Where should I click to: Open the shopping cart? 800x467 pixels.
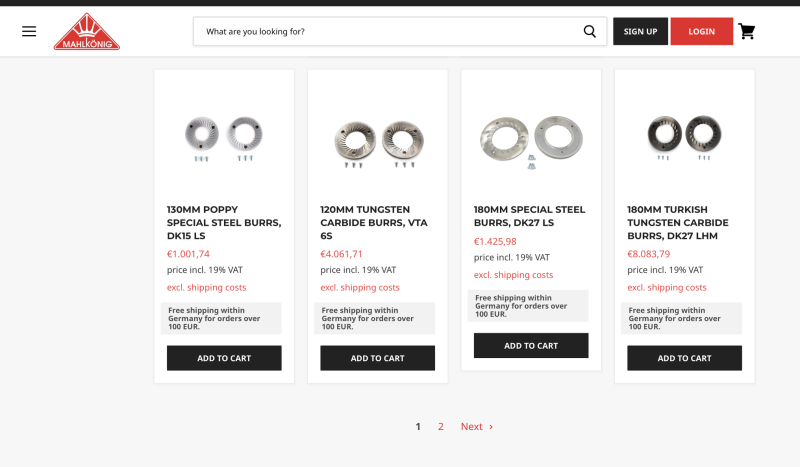[x=747, y=31]
